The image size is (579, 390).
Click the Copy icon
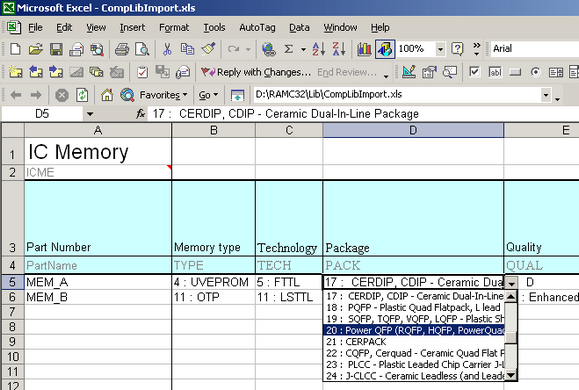coord(188,49)
